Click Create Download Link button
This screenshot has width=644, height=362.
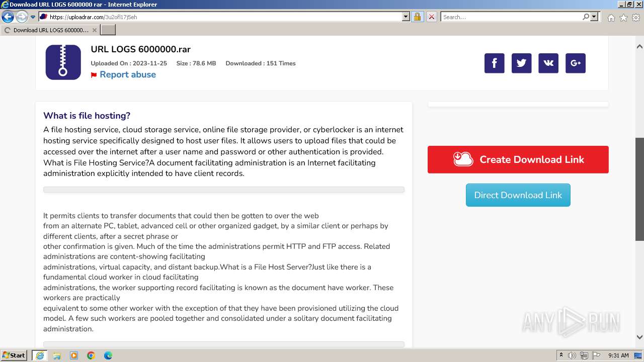(x=518, y=159)
